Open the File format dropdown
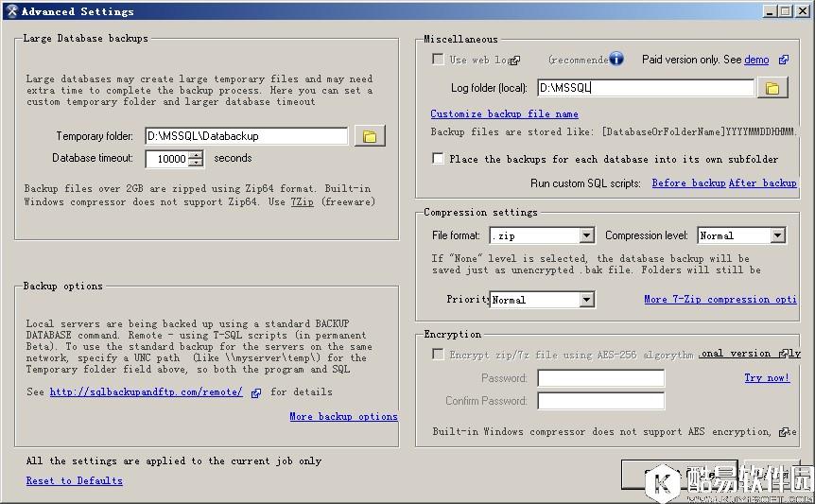 (586, 235)
